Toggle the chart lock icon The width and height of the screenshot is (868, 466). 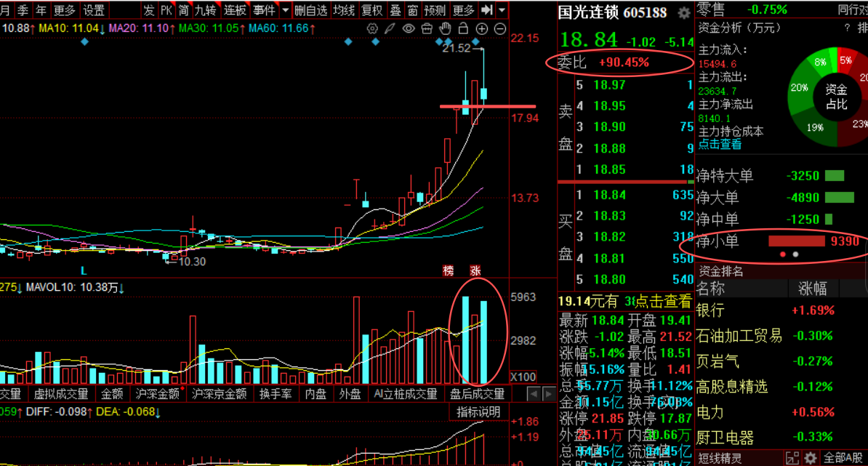coord(463,28)
